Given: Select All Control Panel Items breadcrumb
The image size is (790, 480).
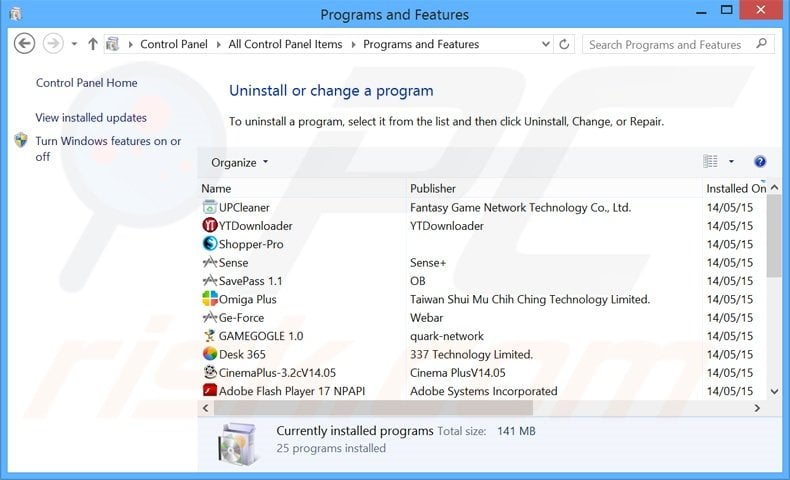Looking at the screenshot, I should coord(285,44).
